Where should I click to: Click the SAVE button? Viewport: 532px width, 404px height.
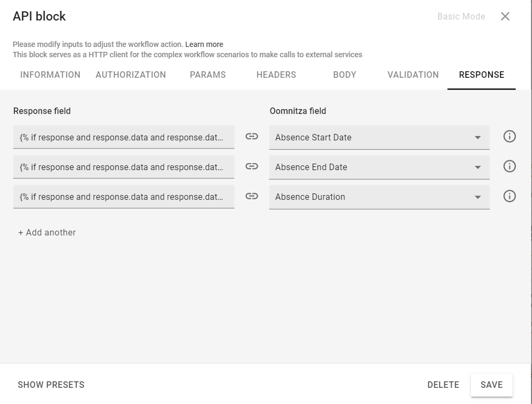[x=491, y=385]
